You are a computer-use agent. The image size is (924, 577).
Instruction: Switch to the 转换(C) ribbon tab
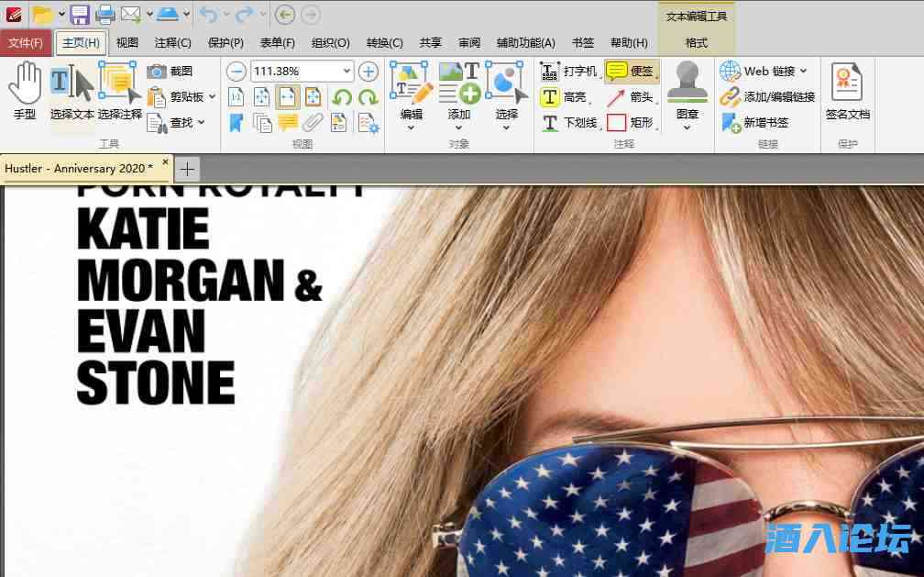point(385,43)
